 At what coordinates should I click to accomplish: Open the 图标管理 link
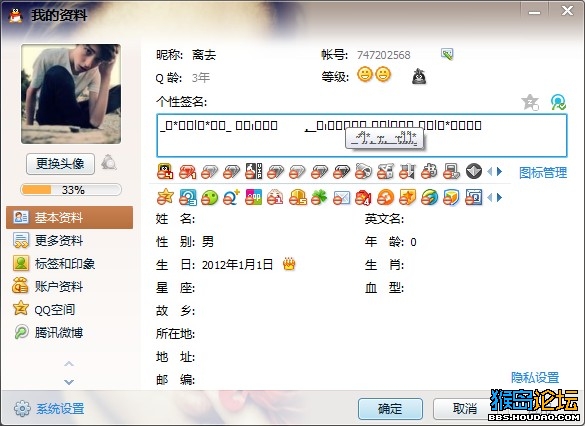pos(543,172)
